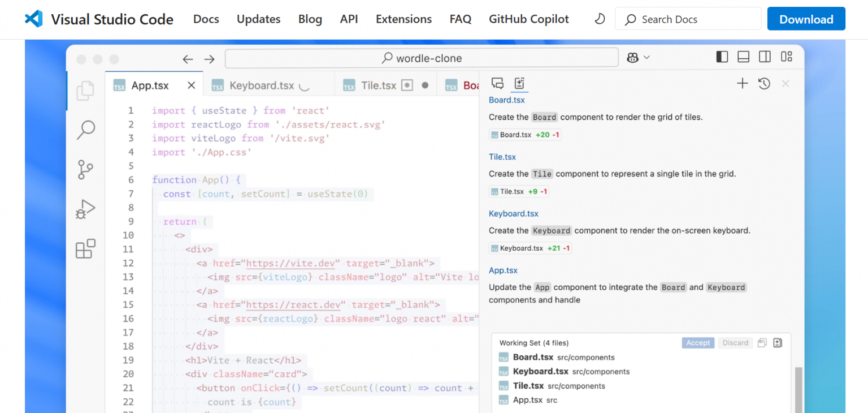Viewport: 868px width, 413px height.
Task: Open the Copilot dropdown beside the search box
Action: [639, 57]
